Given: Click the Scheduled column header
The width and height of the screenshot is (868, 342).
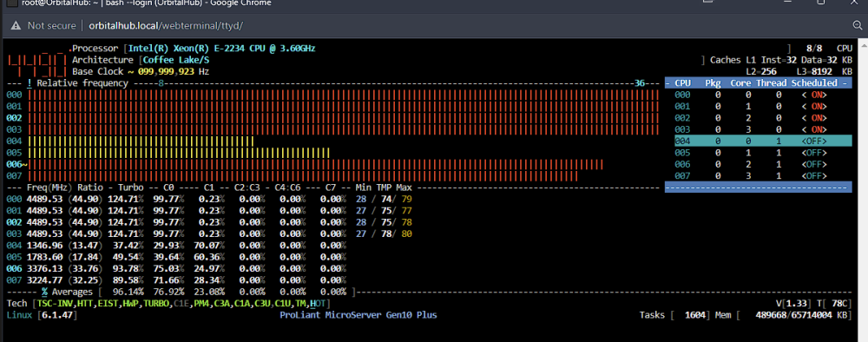Looking at the screenshot, I should (814, 83).
